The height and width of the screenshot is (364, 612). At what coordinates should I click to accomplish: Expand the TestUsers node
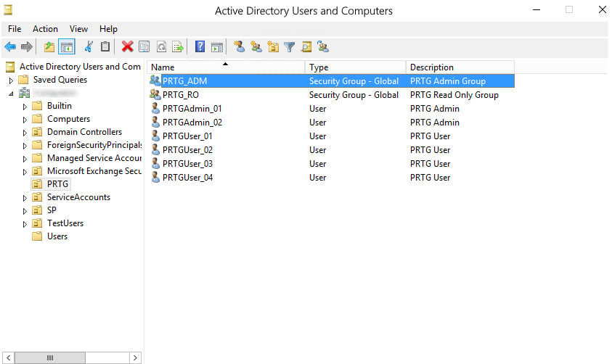(25, 224)
